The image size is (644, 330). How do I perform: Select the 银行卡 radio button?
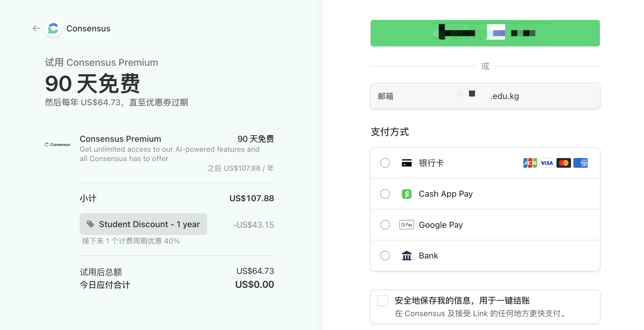tap(385, 163)
